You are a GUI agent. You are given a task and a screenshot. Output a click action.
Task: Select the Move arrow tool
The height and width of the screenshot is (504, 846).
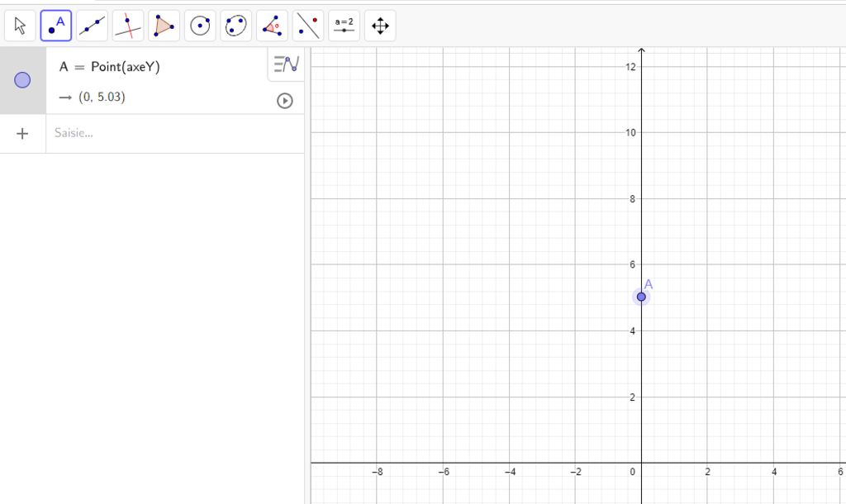click(x=20, y=26)
